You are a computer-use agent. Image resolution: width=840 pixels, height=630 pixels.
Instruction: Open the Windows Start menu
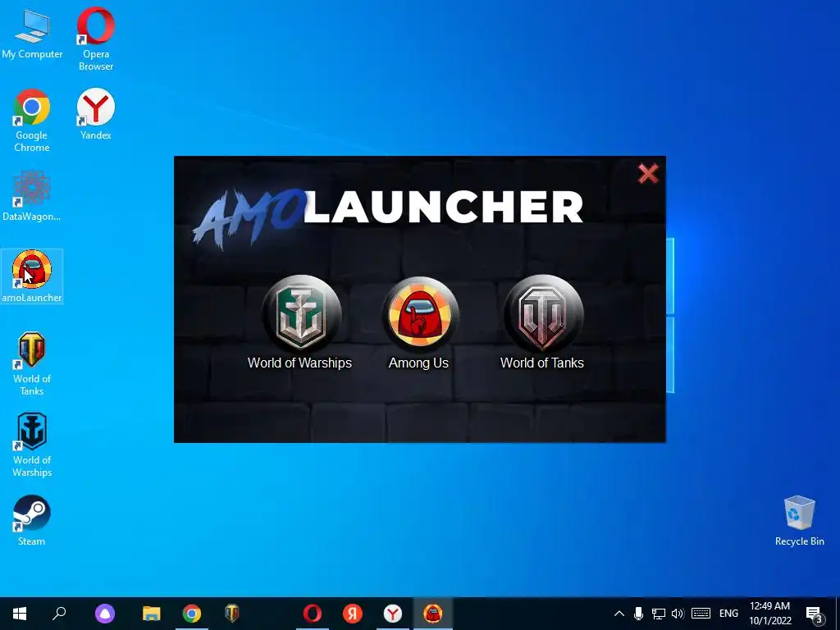pos(20,614)
